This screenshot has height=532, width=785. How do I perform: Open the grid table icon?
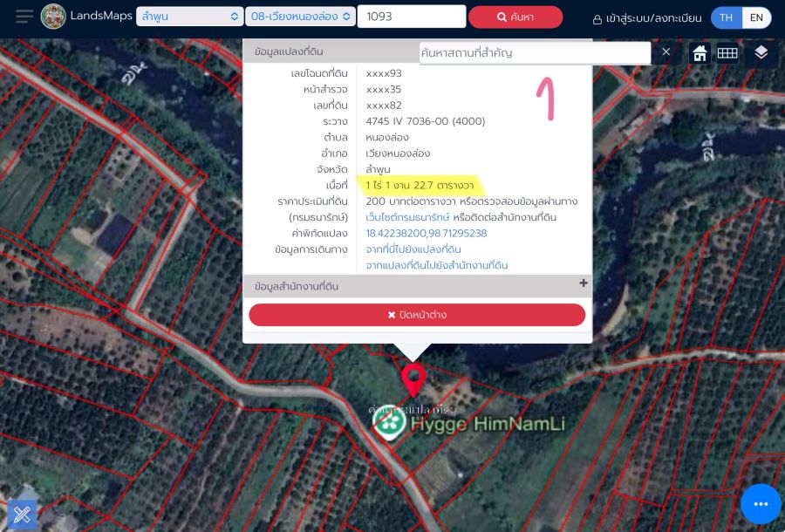pyautogui.click(x=727, y=53)
